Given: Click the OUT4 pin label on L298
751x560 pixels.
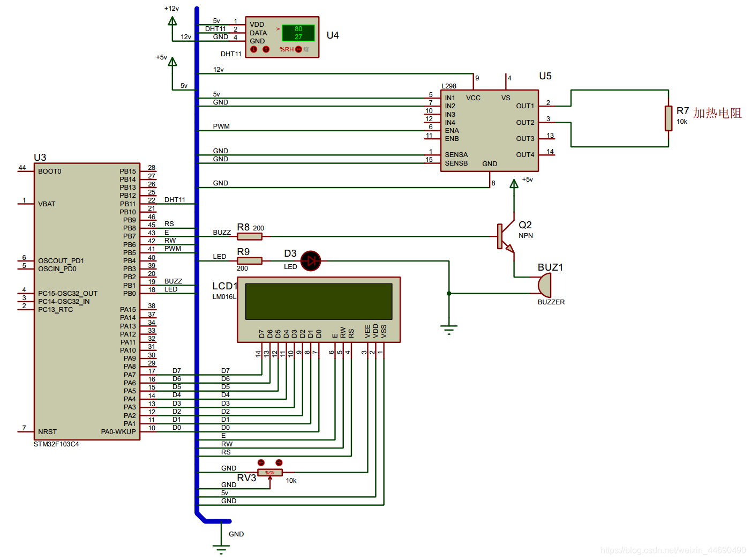Looking at the screenshot, I should [525, 155].
